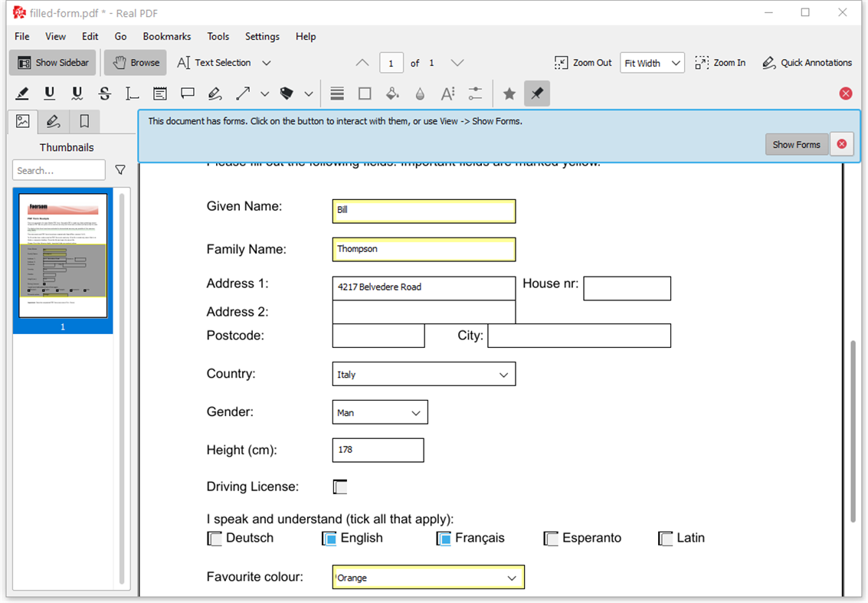Click the opacity droplet tool
The image size is (868, 603).
click(x=420, y=93)
